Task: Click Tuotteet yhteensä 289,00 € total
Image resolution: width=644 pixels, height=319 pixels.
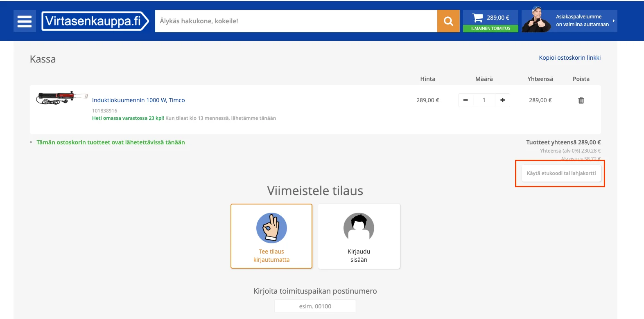Action: pyautogui.click(x=563, y=142)
